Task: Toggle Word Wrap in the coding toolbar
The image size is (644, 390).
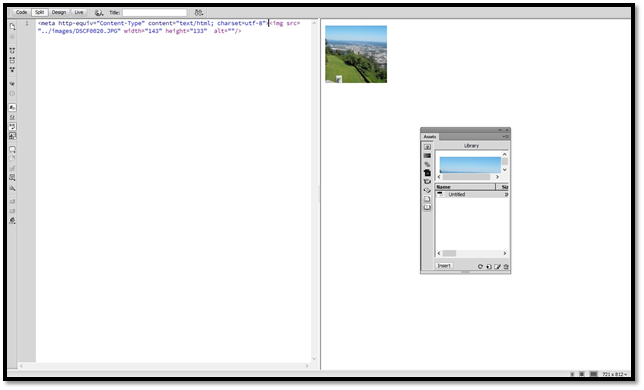Action: (x=12, y=126)
